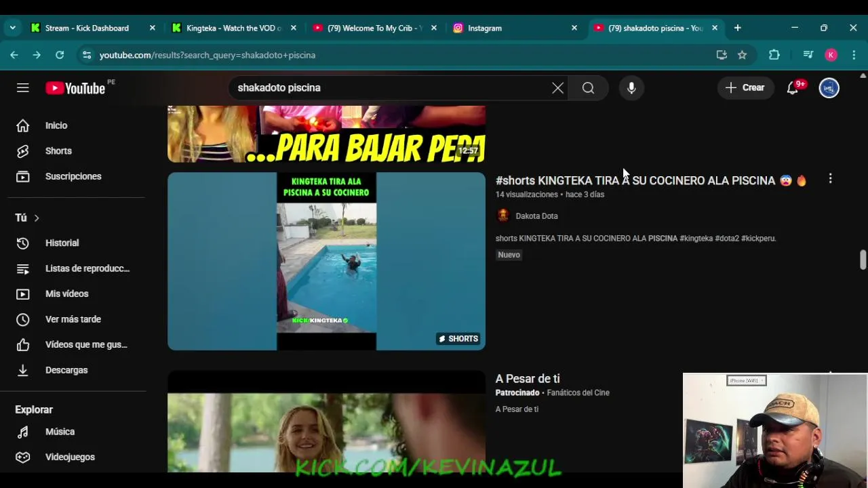View site information icon in the address bar

point(86,55)
